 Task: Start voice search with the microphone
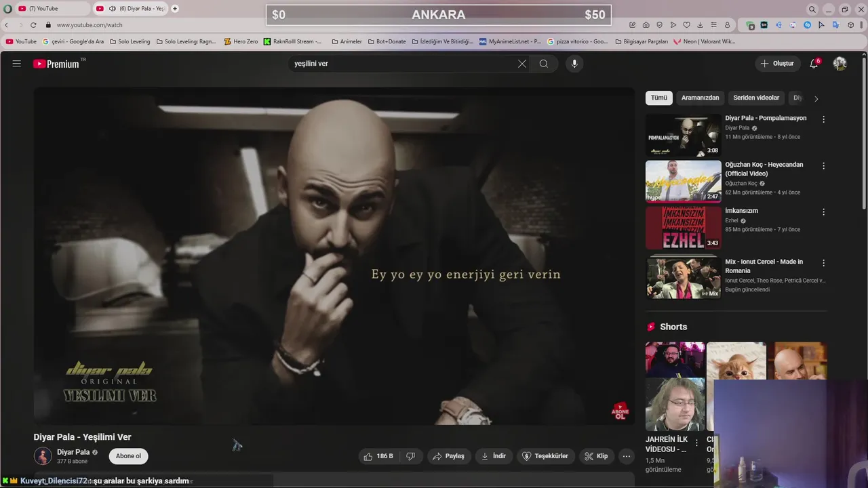tap(574, 64)
